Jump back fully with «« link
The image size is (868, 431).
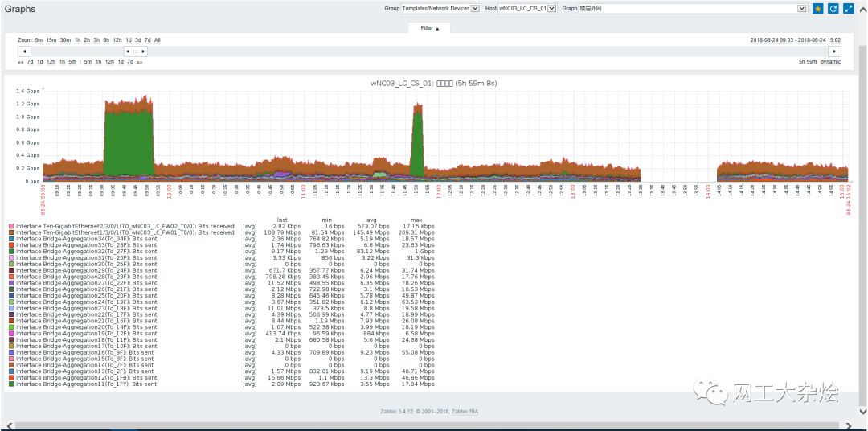[20, 61]
